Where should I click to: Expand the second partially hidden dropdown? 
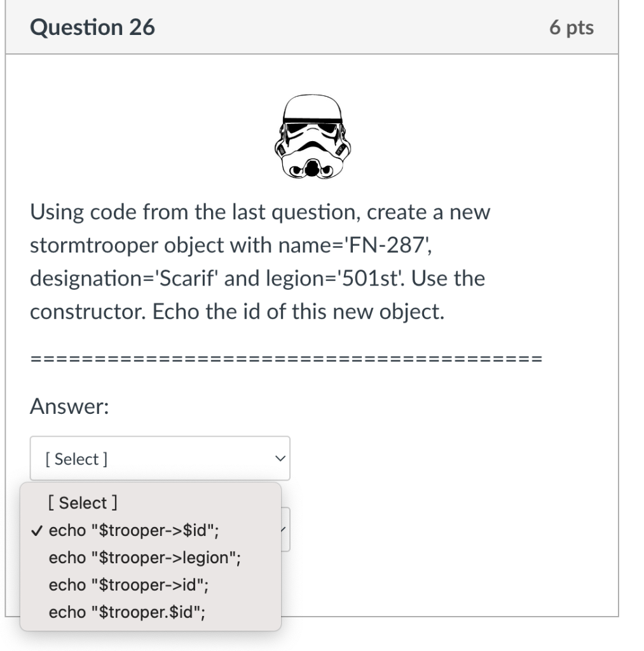tap(285, 530)
